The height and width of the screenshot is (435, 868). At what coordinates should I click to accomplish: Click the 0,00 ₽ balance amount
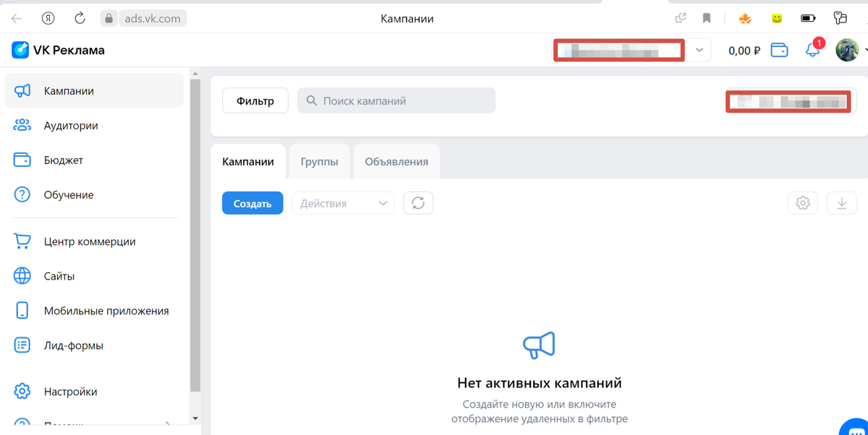pyautogui.click(x=744, y=50)
